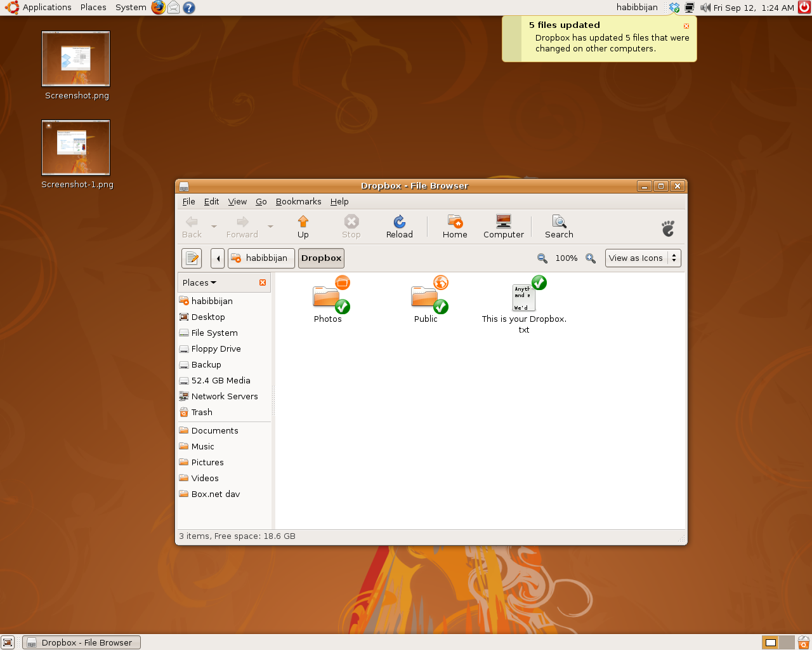Screen dimensions: 812x650
Task: Open the System panel menu
Action: tap(131, 8)
